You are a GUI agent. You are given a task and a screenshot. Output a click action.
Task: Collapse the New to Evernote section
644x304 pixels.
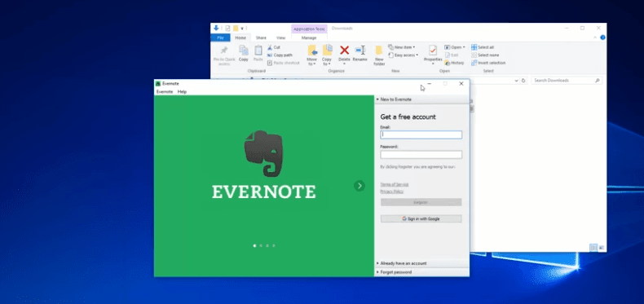421,99
